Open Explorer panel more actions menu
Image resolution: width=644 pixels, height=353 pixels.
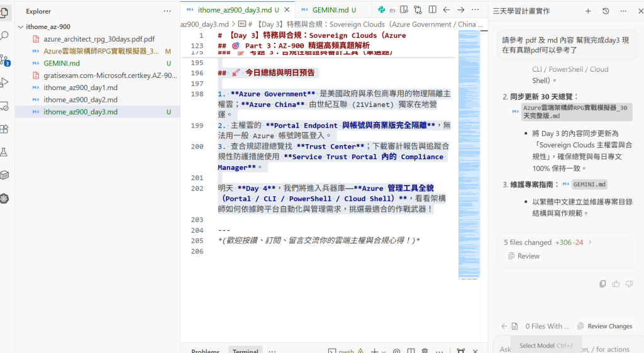coord(167,11)
